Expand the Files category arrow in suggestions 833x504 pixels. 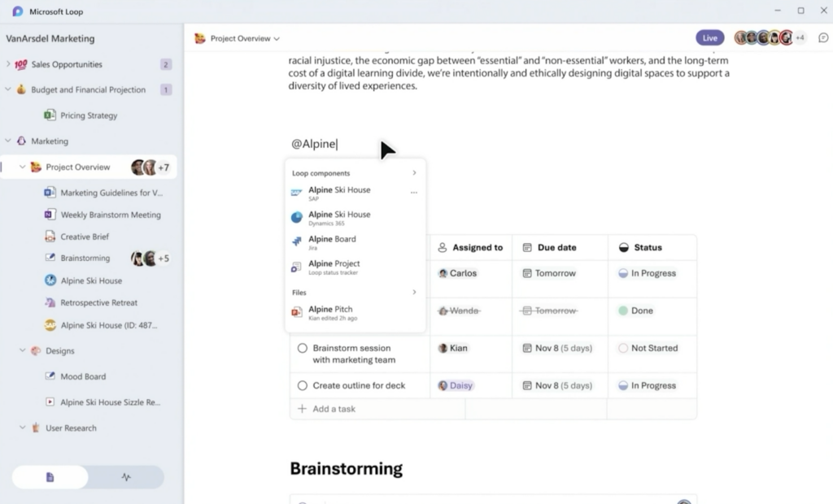tap(414, 292)
